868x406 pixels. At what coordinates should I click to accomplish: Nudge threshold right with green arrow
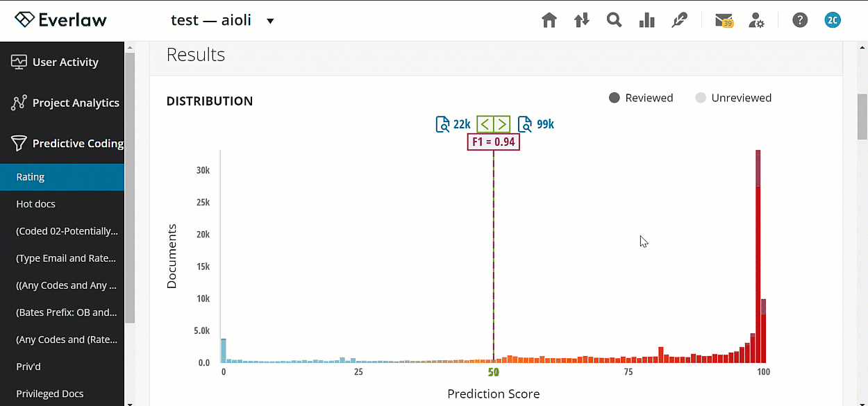pyautogui.click(x=501, y=124)
